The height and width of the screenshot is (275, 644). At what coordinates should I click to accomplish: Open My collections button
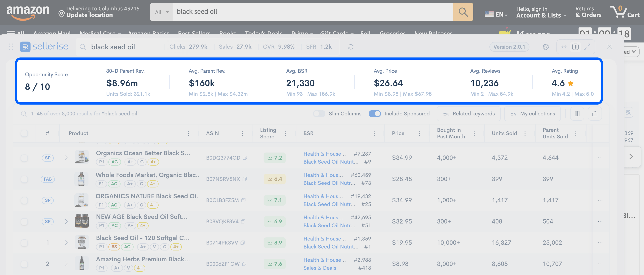click(532, 114)
